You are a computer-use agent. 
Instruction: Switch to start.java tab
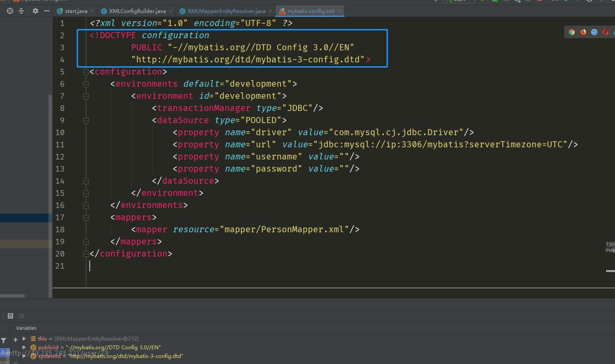coord(76,11)
